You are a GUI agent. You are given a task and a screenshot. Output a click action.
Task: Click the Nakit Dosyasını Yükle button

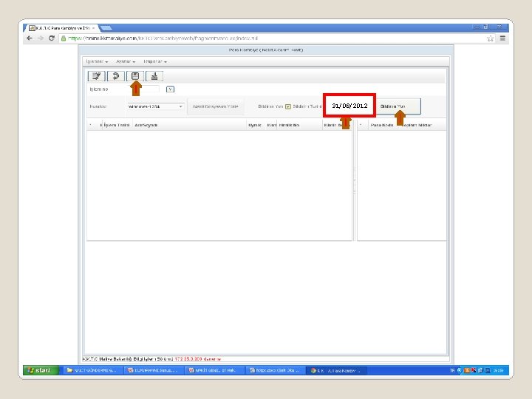point(216,106)
